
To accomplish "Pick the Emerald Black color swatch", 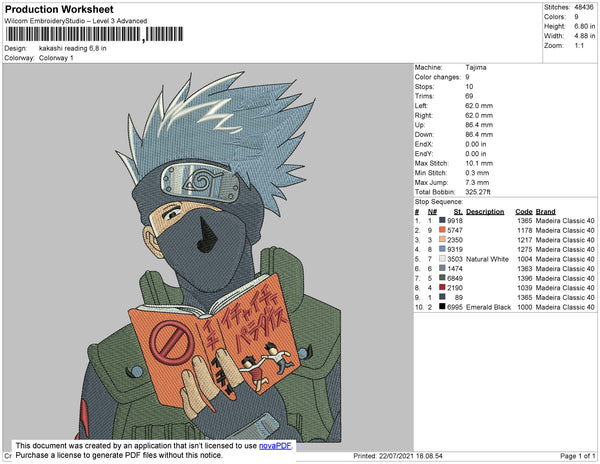I will tap(442, 306).
